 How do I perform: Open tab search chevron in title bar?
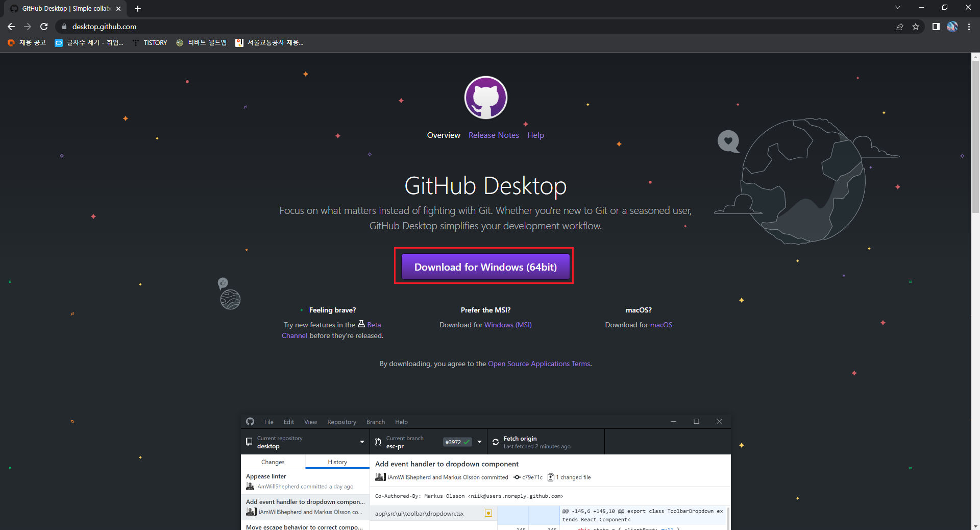tap(898, 7)
